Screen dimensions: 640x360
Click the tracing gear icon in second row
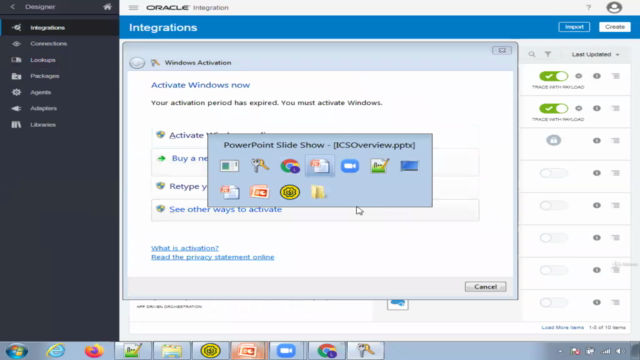click(x=578, y=108)
